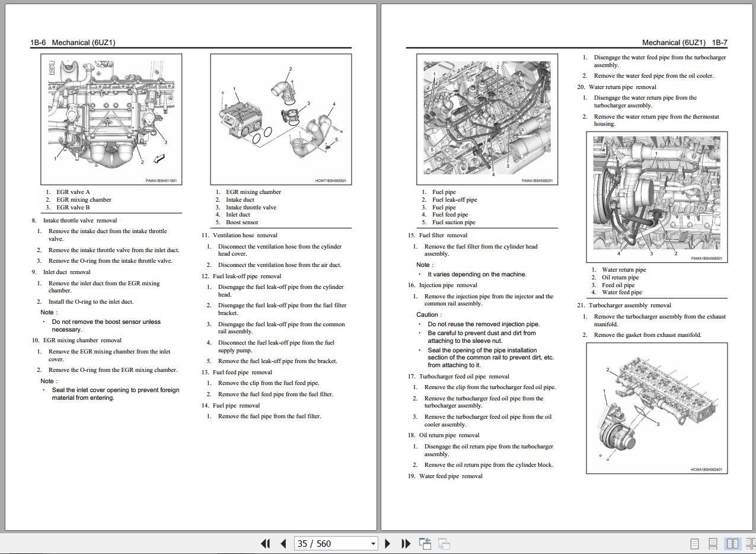Click fuel pipe engine figure PAWA1BSH008201
This screenshot has width=756, height=554.
tap(487, 119)
